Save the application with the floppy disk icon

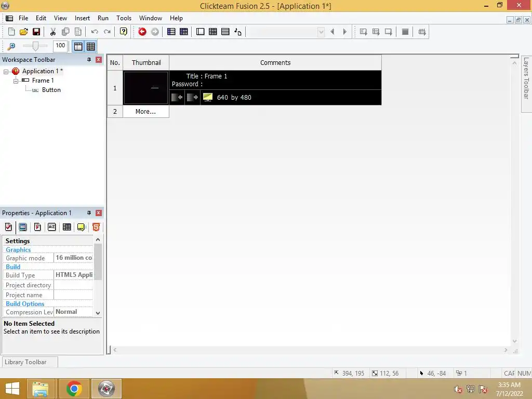coord(36,32)
